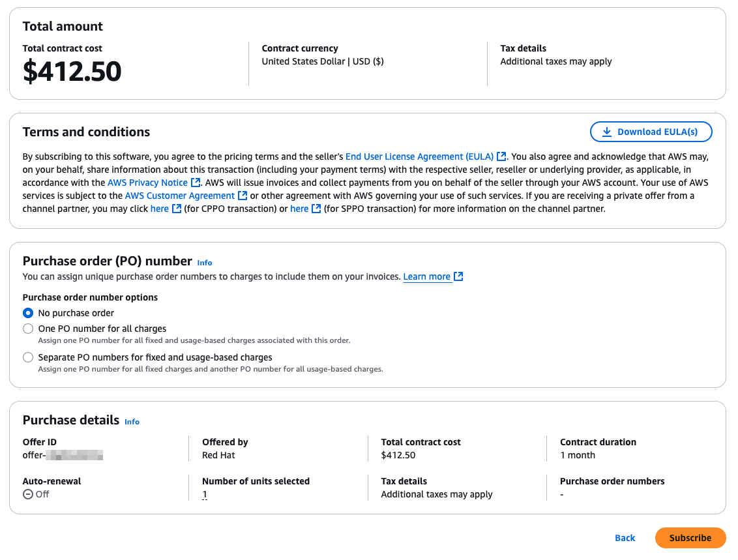Click the Subscribe button
The width and height of the screenshot is (738, 560).
click(690, 538)
